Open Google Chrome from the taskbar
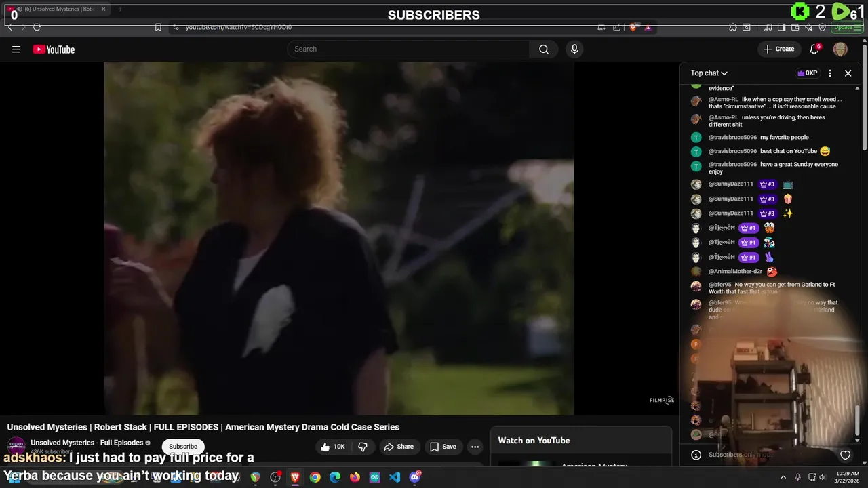The image size is (868, 488). (315, 477)
